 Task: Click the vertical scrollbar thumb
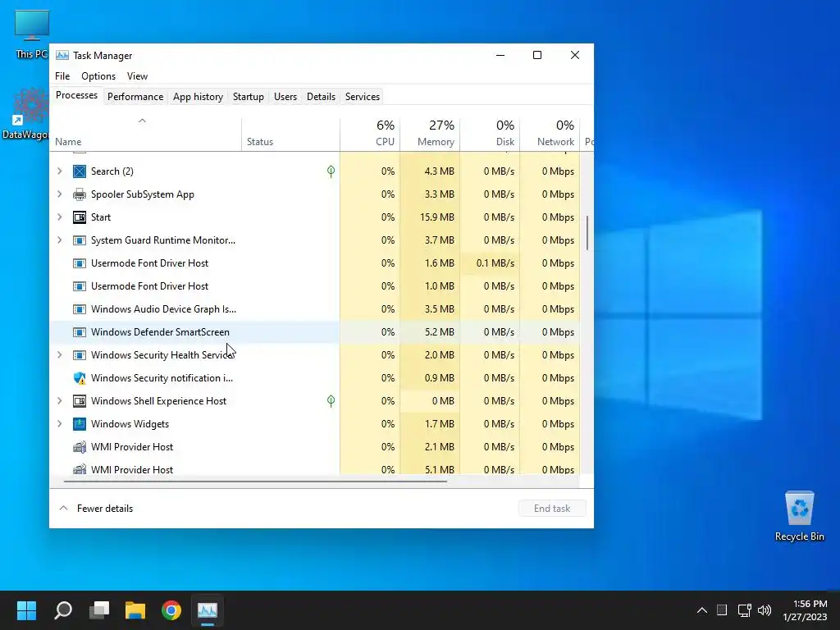[587, 233]
